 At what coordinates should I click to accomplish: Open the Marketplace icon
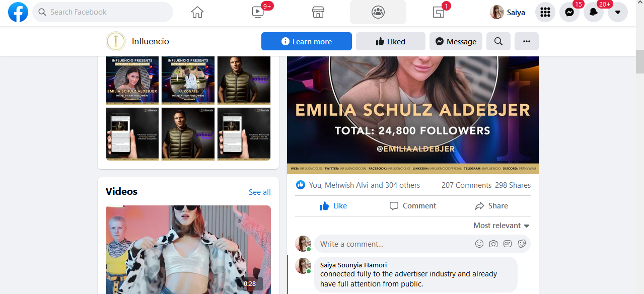[318, 12]
